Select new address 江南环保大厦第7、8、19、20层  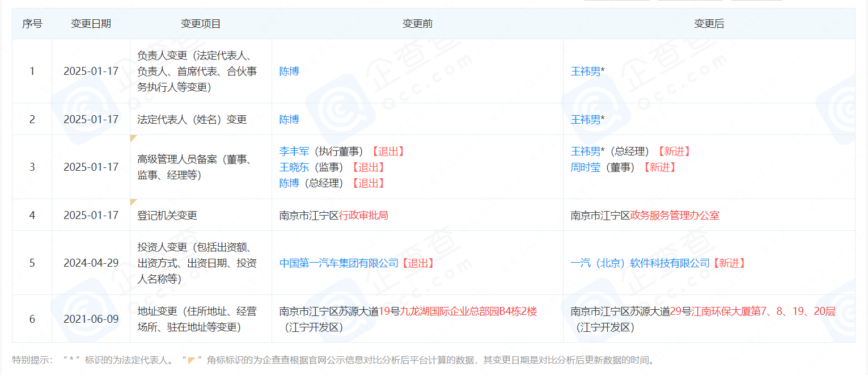click(764, 311)
